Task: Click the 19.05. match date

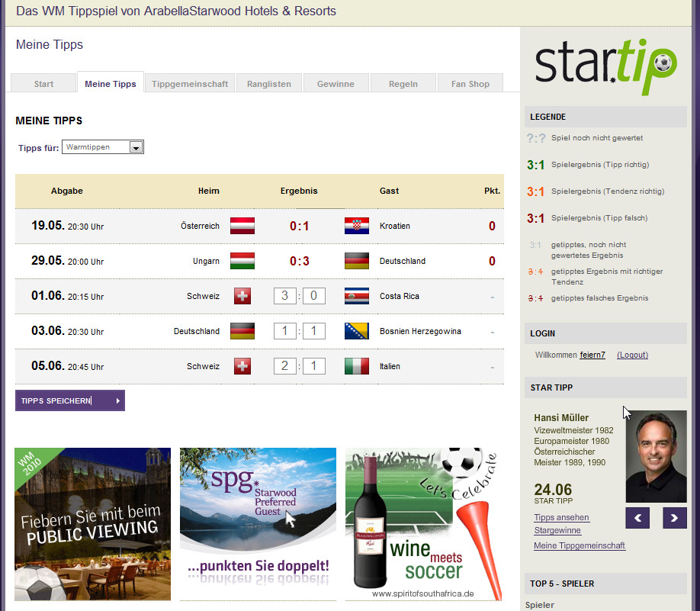Action: [48, 225]
